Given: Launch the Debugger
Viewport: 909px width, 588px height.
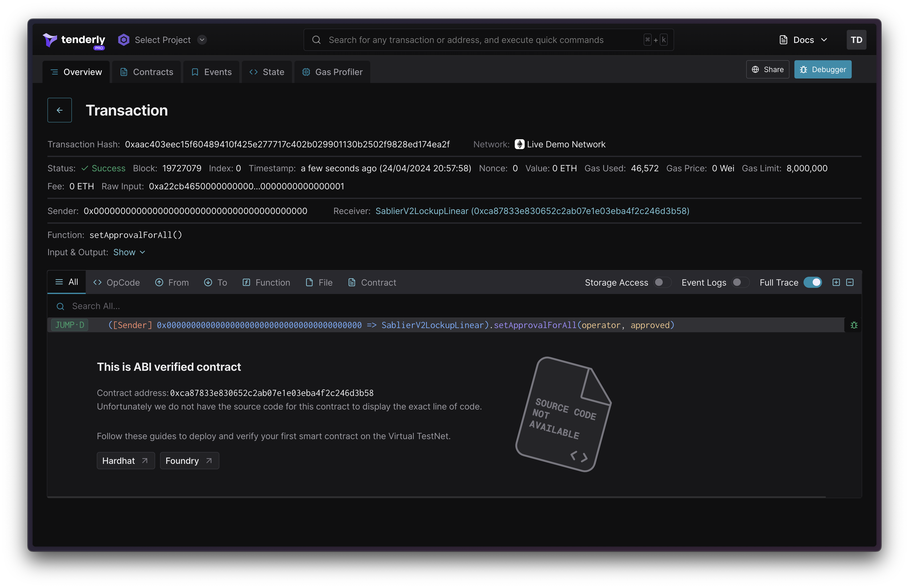Looking at the screenshot, I should [x=823, y=69].
